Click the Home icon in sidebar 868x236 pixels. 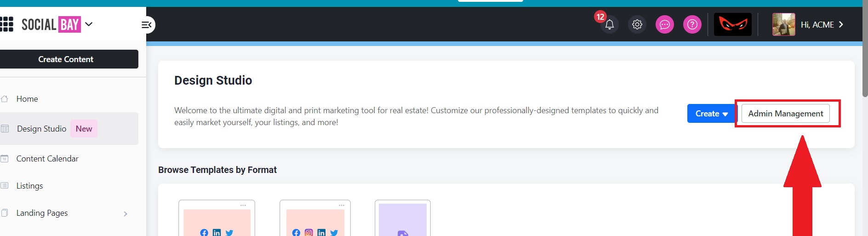click(x=5, y=99)
